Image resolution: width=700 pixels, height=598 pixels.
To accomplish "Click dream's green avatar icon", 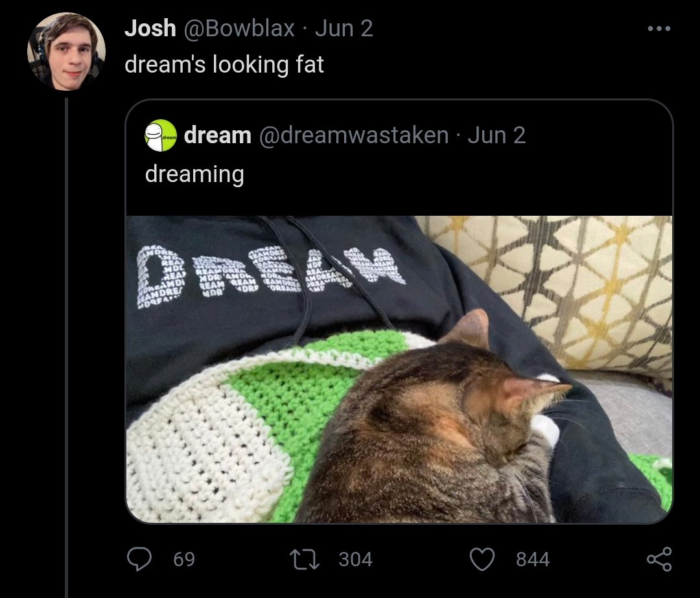I will pos(161,135).
